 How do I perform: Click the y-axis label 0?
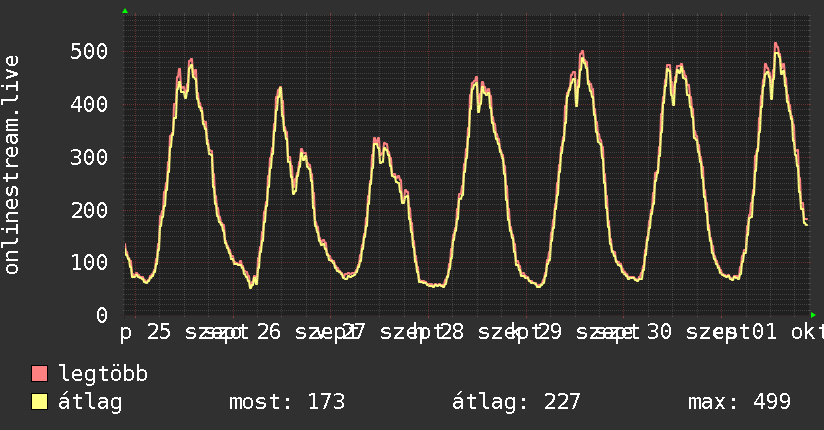(102, 315)
